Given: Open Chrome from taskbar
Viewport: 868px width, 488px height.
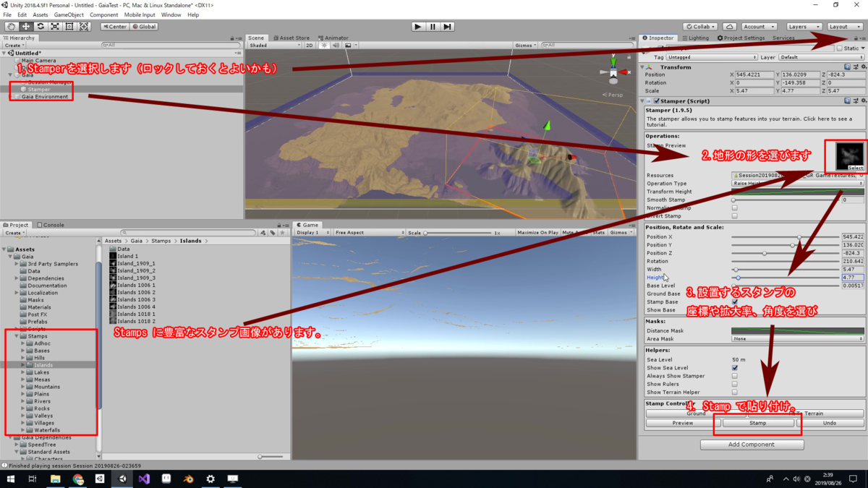Looking at the screenshot, I should 77,479.
